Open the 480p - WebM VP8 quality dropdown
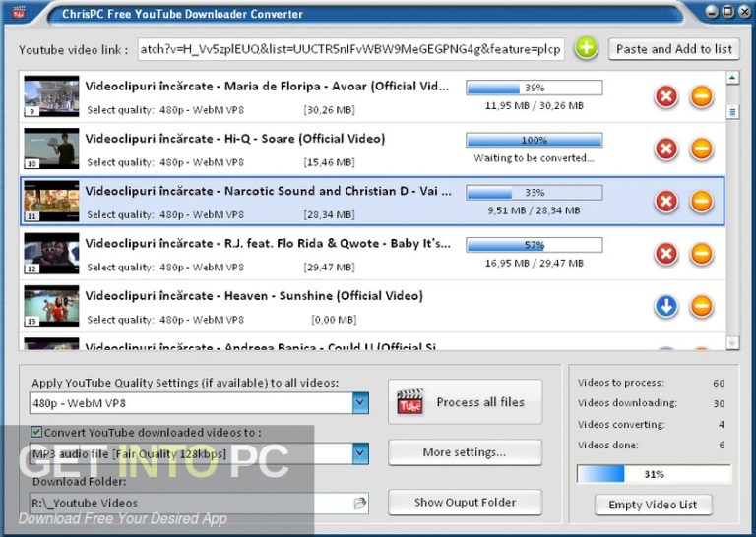Image resolution: width=756 pixels, height=537 pixels. [360, 403]
